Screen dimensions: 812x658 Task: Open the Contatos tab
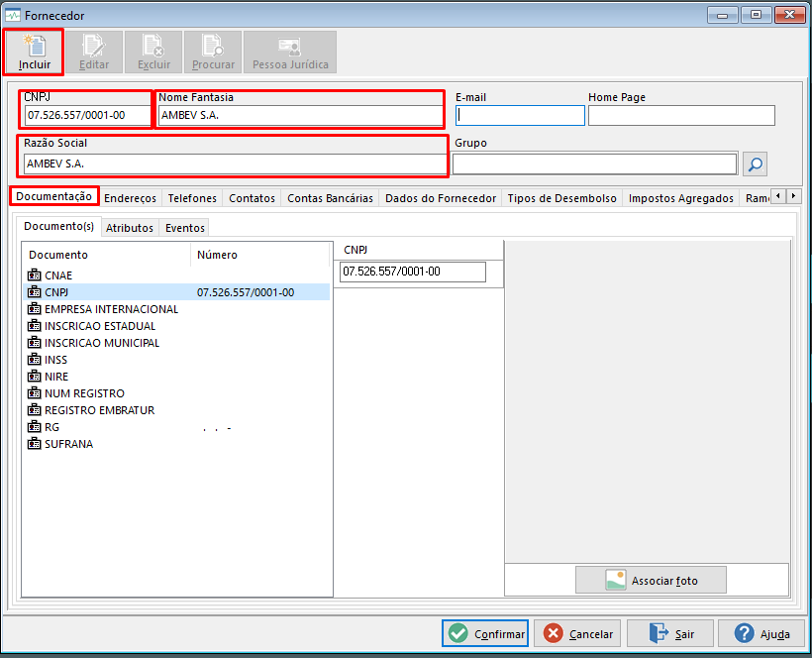(253, 198)
